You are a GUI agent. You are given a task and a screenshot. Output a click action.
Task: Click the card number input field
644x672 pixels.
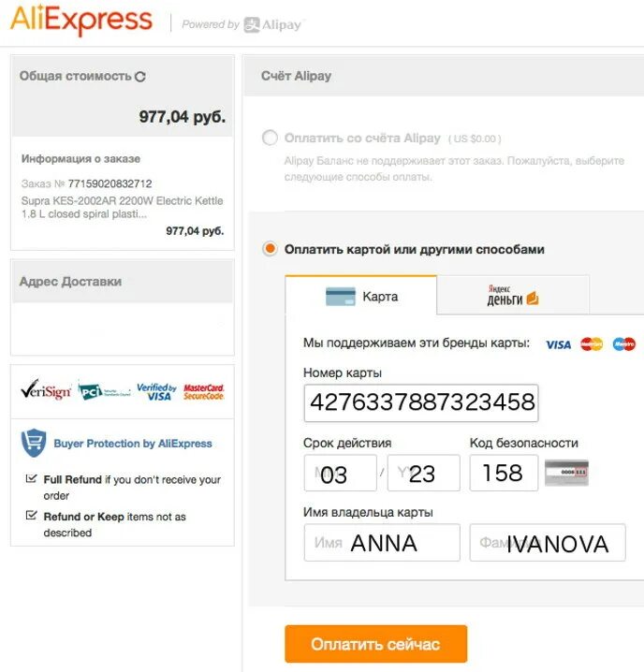tap(421, 402)
